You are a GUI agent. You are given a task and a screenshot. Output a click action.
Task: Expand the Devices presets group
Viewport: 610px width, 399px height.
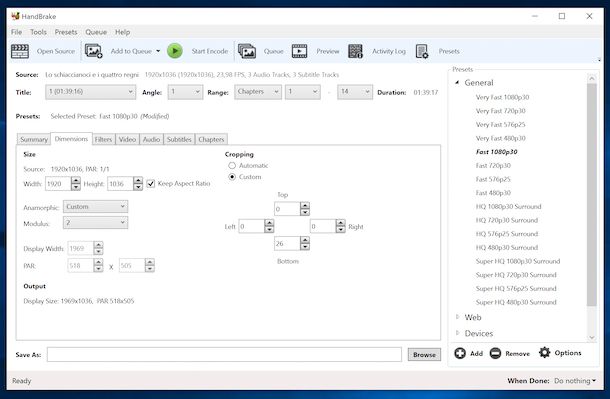(458, 333)
